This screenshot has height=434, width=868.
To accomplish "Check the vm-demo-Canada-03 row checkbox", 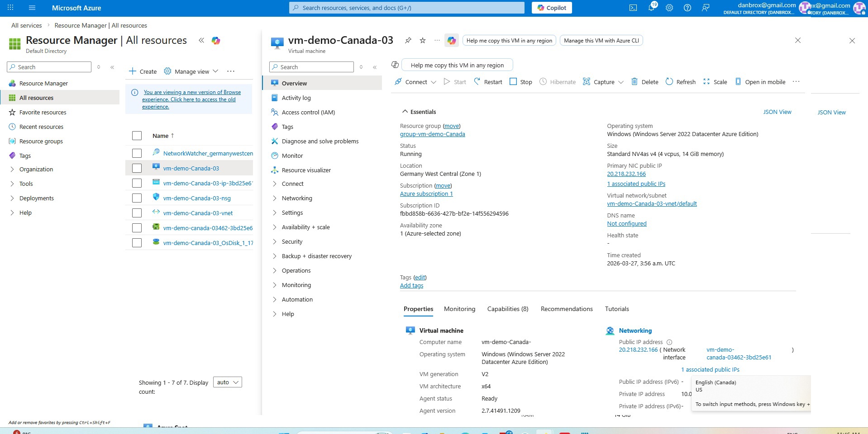I will click(x=137, y=168).
